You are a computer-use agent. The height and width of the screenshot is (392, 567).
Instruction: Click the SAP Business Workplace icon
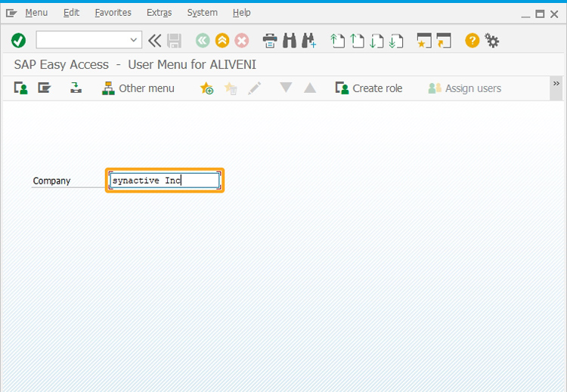coord(76,88)
